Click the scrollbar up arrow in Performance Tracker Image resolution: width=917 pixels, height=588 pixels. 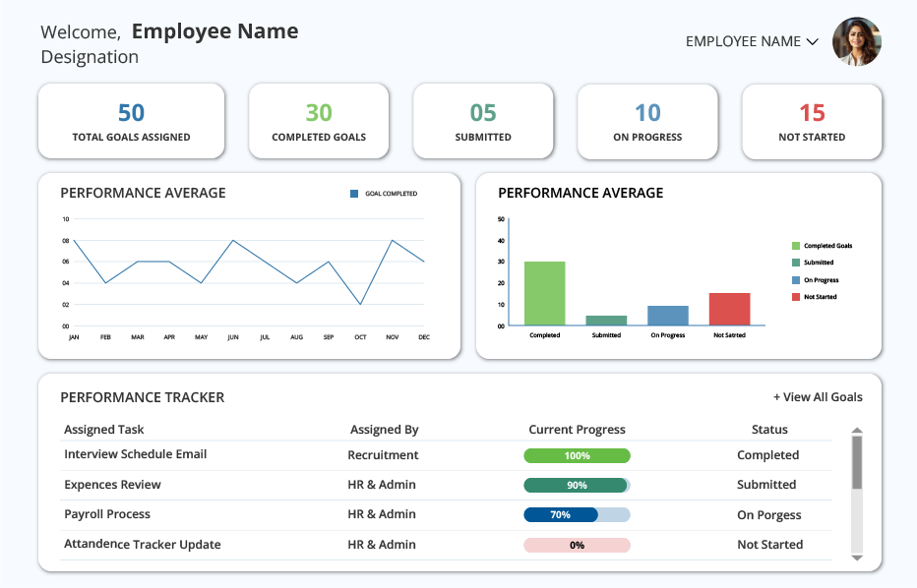click(857, 431)
